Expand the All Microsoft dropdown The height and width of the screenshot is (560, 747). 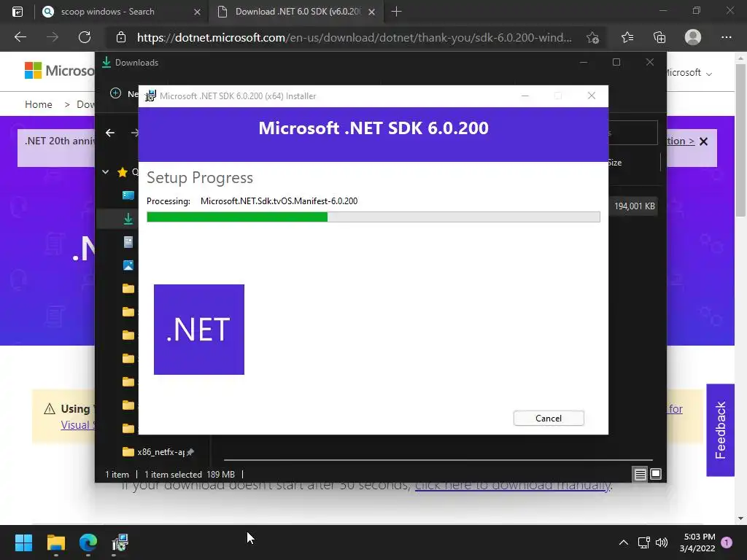click(689, 73)
